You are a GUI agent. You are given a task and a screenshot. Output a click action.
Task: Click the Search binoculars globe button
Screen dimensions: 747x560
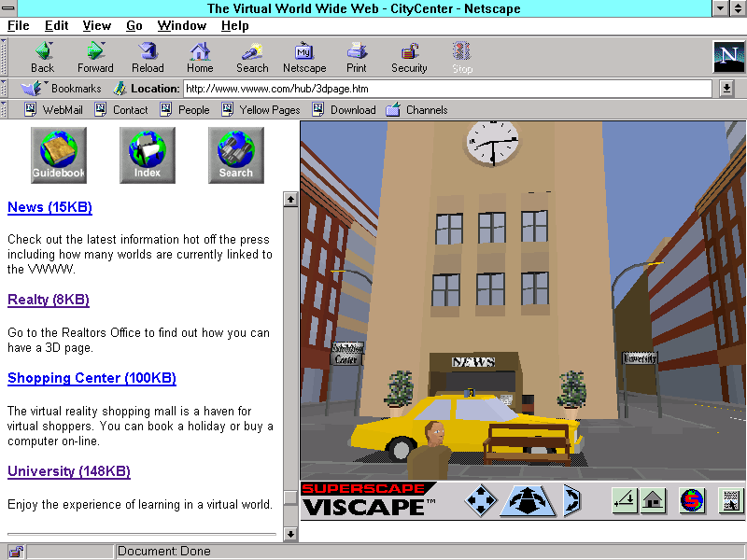236,155
